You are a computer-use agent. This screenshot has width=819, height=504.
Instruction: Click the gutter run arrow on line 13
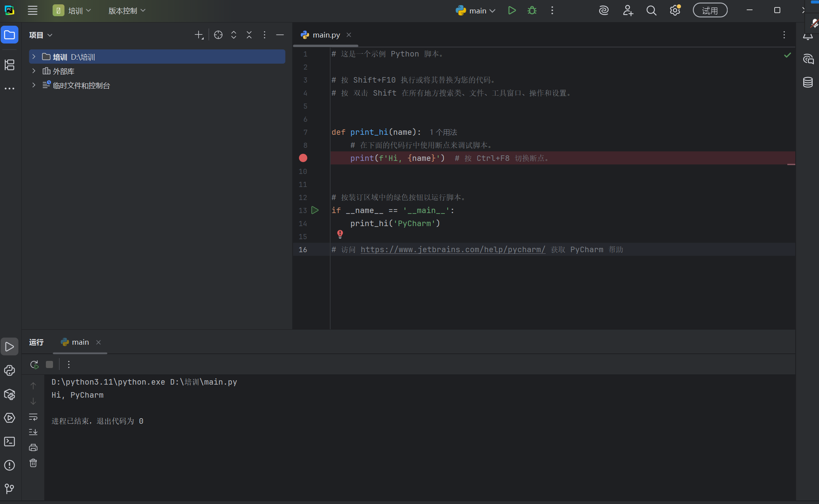315,210
